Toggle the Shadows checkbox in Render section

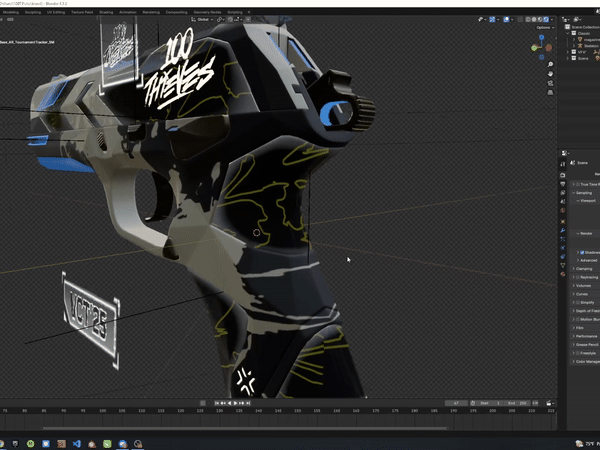pos(582,253)
